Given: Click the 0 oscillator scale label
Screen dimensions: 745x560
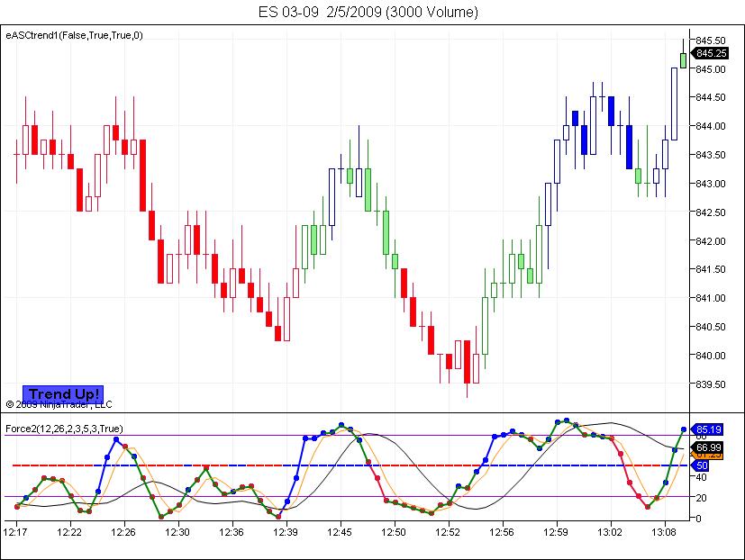Looking at the screenshot, I should click(x=698, y=519).
